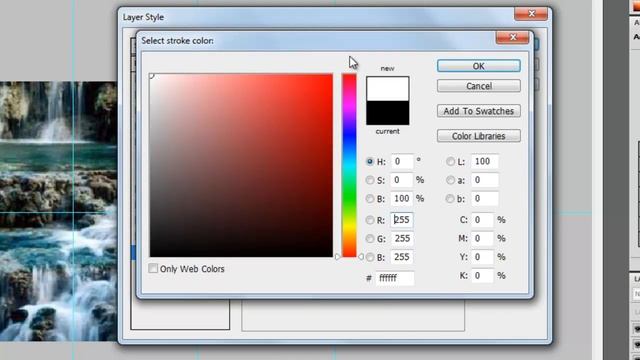Click the RGB B value input field
This screenshot has width=640, height=360.
[x=402, y=257]
